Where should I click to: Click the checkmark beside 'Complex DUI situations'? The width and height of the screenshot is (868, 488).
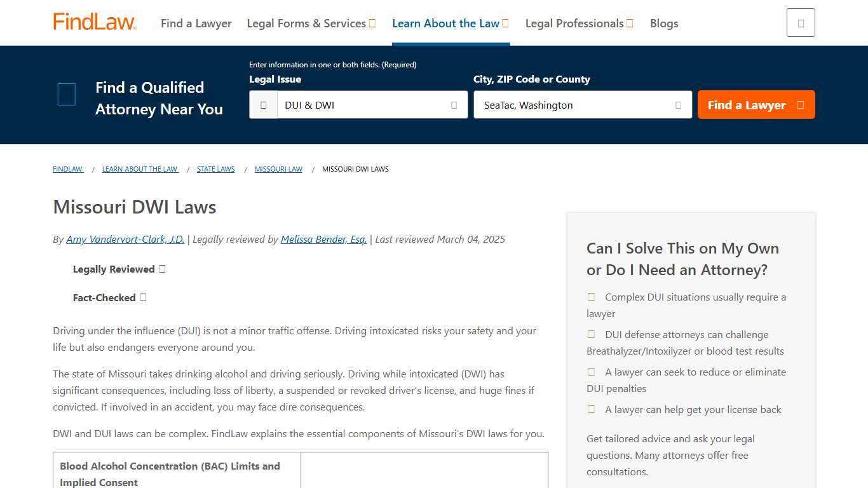[x=591, y=296]
